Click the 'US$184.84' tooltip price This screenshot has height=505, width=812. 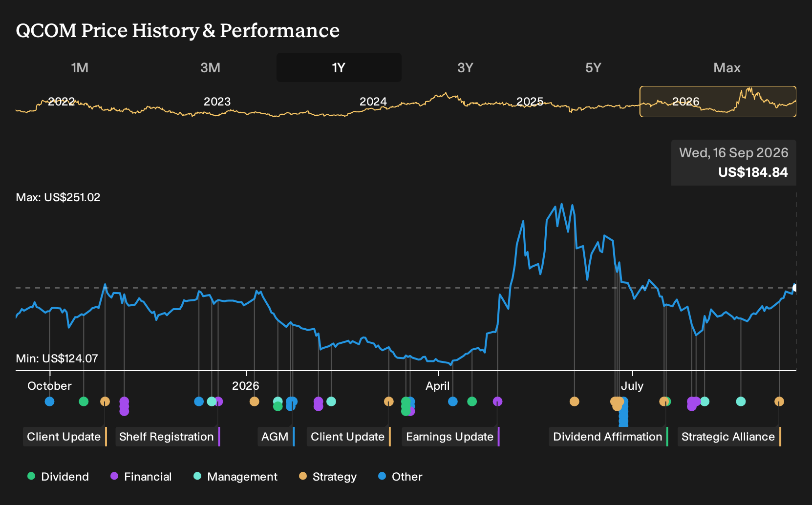pyautogui.click(x=753, y=172)
